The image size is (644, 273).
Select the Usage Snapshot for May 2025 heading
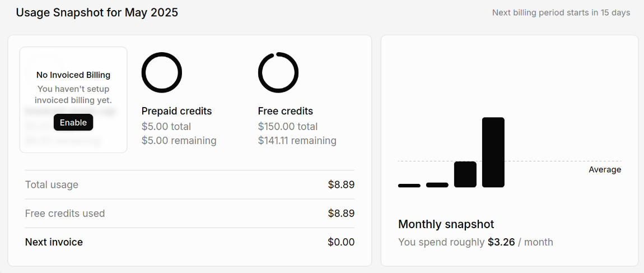[97, 12]
